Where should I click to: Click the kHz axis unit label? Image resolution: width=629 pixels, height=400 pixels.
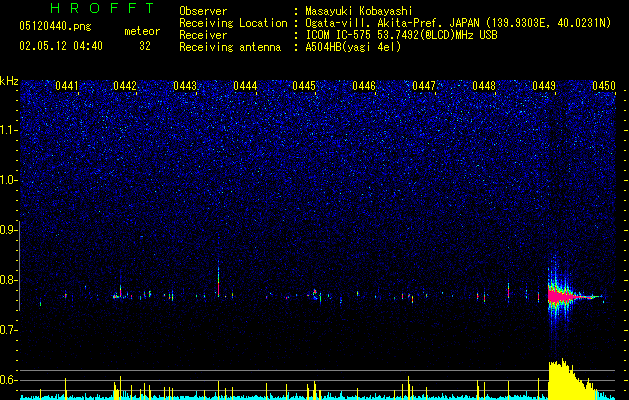pyautogui.click(x=9, y=81)
